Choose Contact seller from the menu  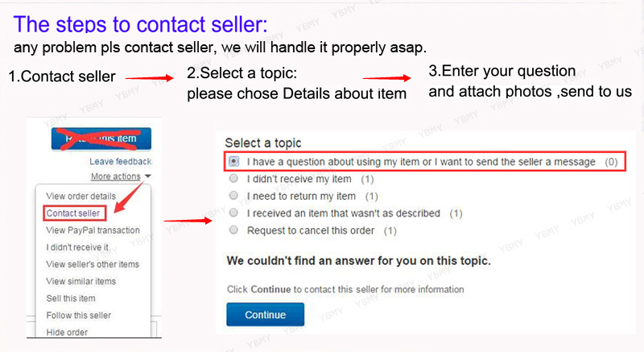pos(72,213)
